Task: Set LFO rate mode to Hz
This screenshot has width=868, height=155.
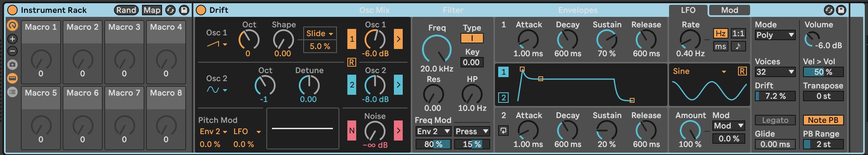Action: (721, 33)
